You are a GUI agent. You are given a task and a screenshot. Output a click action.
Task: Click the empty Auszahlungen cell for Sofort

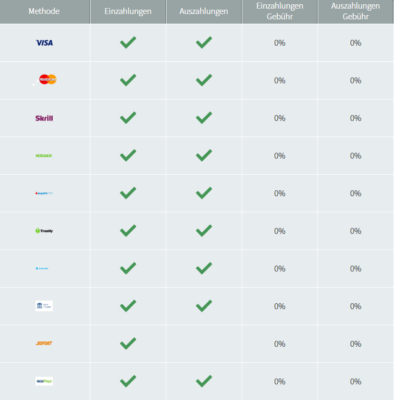[204, 344]
